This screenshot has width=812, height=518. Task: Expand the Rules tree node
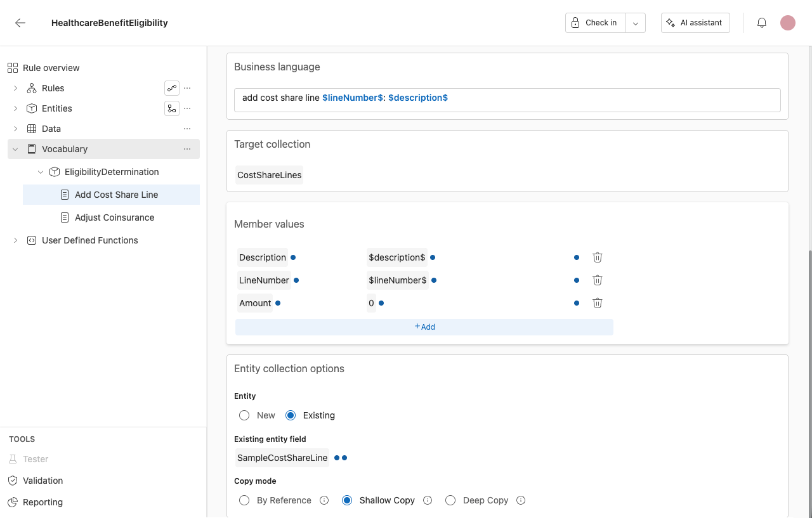(15, 88)
